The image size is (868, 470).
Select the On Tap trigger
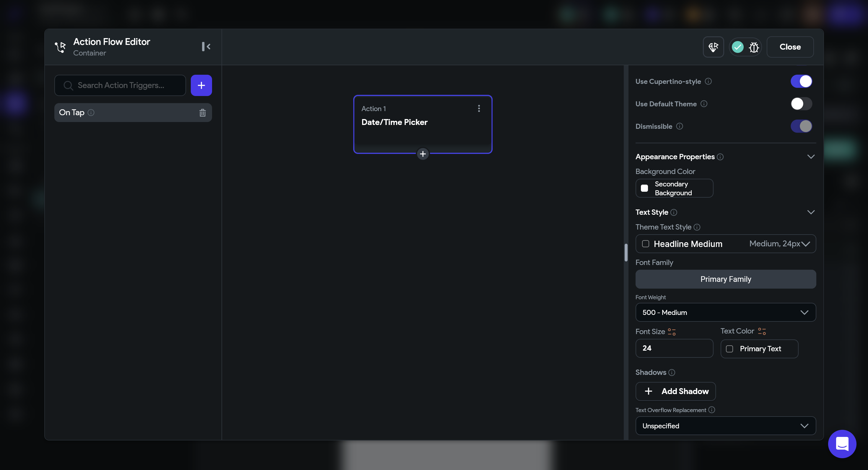point(128,113)
